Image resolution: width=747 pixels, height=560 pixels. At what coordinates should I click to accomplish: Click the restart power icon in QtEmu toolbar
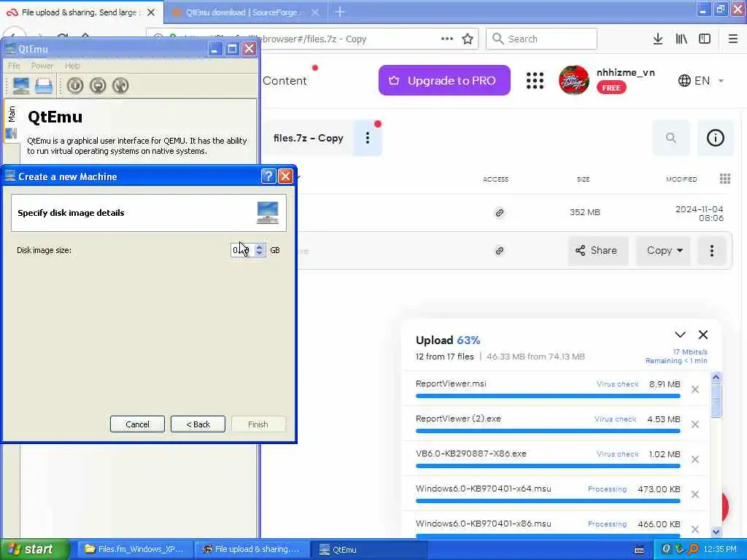coord(120,86)
